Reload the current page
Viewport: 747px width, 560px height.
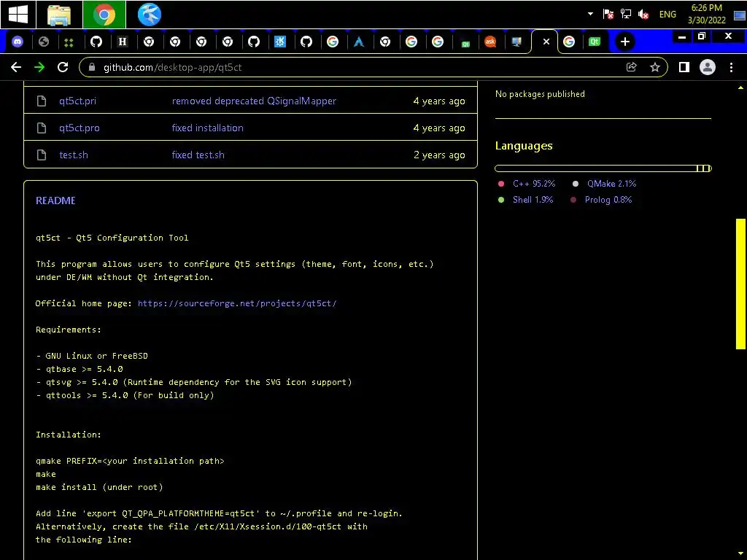63,67
